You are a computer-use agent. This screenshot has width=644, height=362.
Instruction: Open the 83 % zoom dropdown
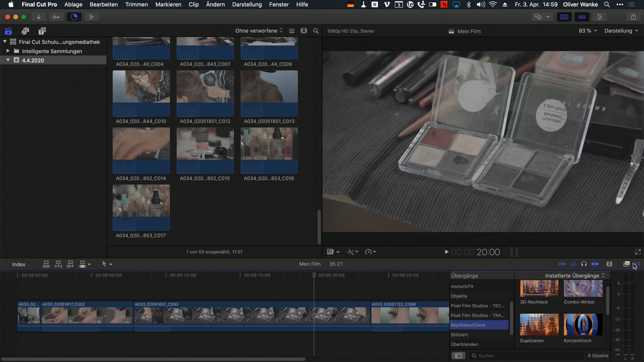click(588, 31)
